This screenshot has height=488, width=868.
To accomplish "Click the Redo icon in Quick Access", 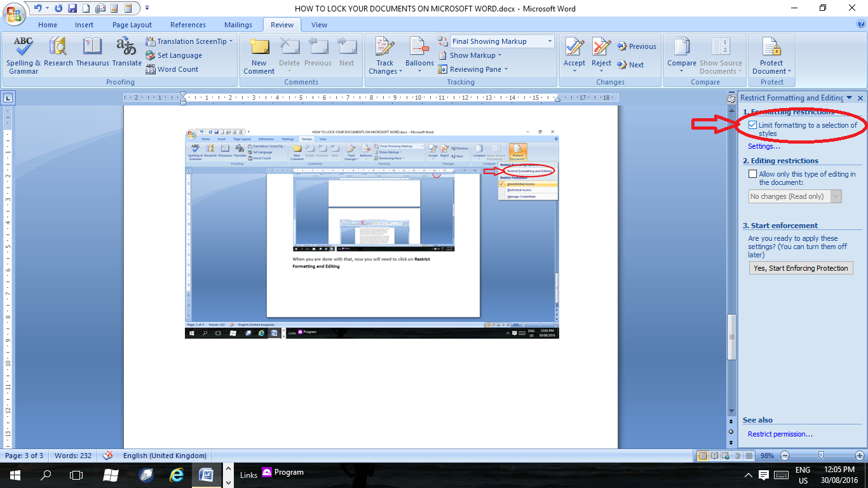I will (x=58, y=8).
